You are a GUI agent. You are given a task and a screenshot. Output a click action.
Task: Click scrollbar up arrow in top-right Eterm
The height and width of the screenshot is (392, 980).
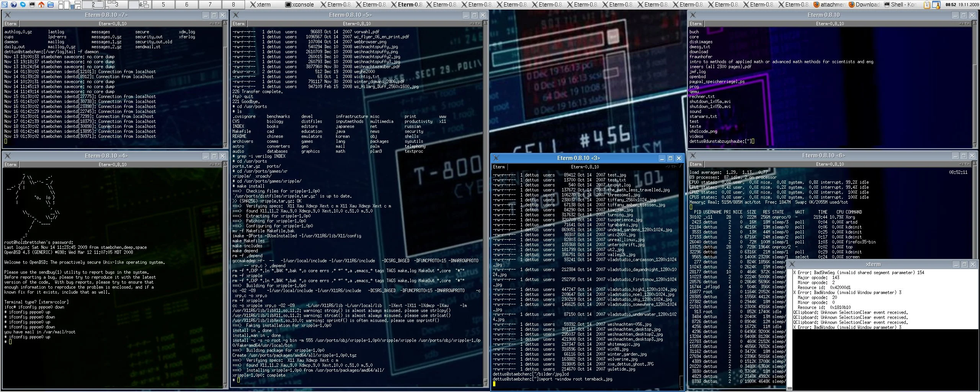coord(975,23)
